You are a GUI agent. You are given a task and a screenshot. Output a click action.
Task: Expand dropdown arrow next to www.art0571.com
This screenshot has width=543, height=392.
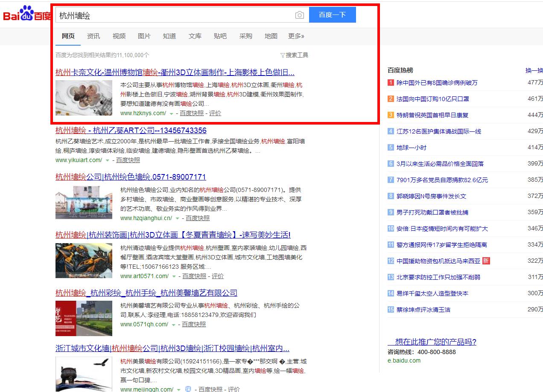174,277
